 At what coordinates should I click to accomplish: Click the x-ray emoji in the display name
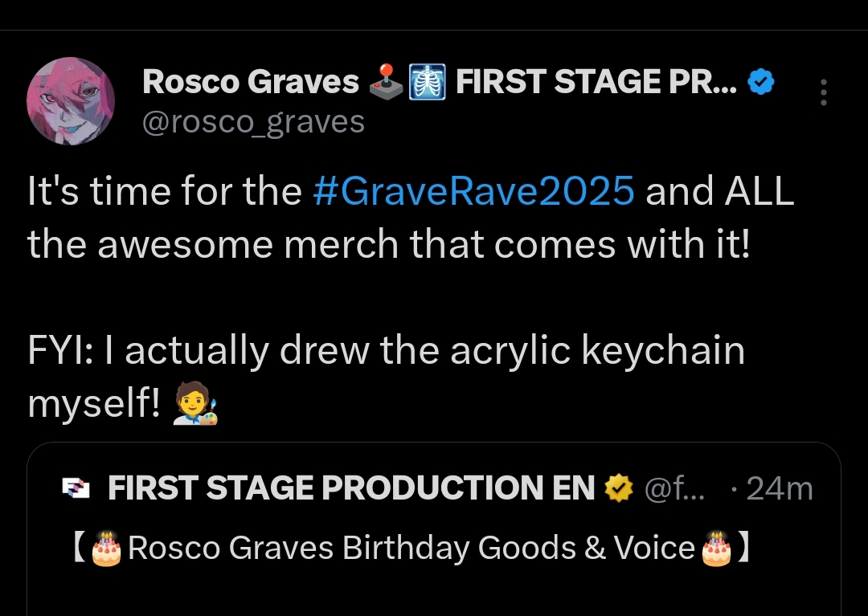(x=428, y=82)
